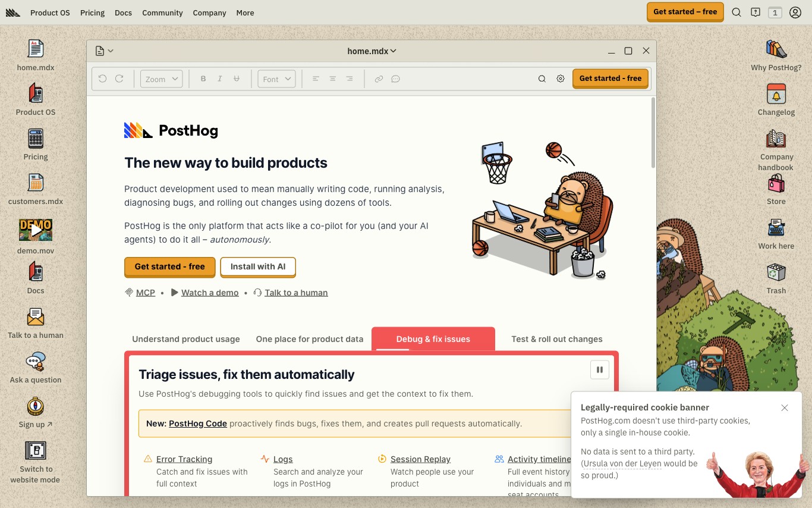The height and width of the screenshot is (508, 812).
Task: Click the insert link toolbar icon
Action: tap(379, 79)
